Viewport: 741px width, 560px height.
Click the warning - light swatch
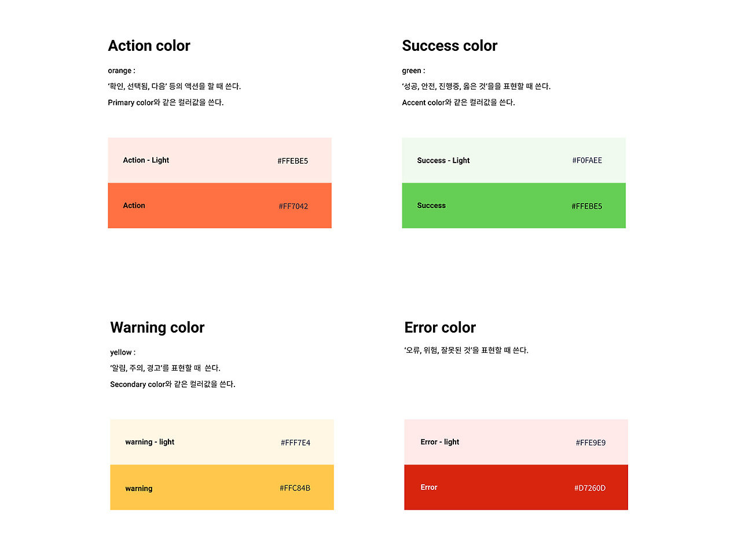pyautogui.click(x=222, y=442)
